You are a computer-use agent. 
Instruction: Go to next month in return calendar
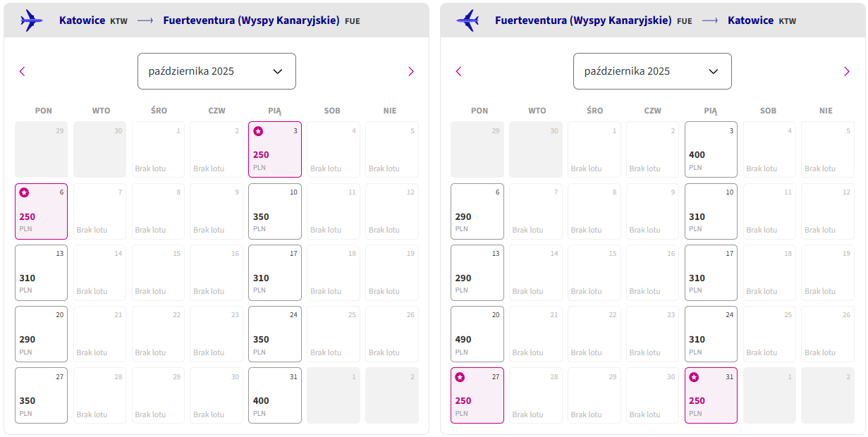tap(847, 71)
